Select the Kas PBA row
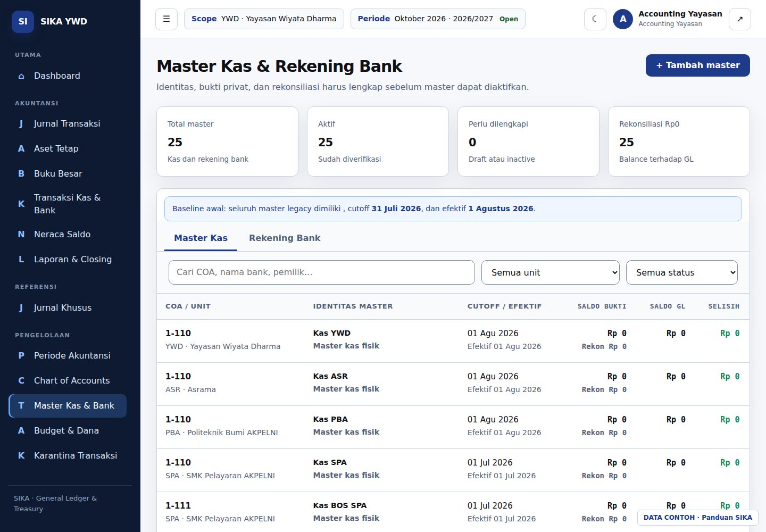The image size is (766, 532). click(453, 427)
